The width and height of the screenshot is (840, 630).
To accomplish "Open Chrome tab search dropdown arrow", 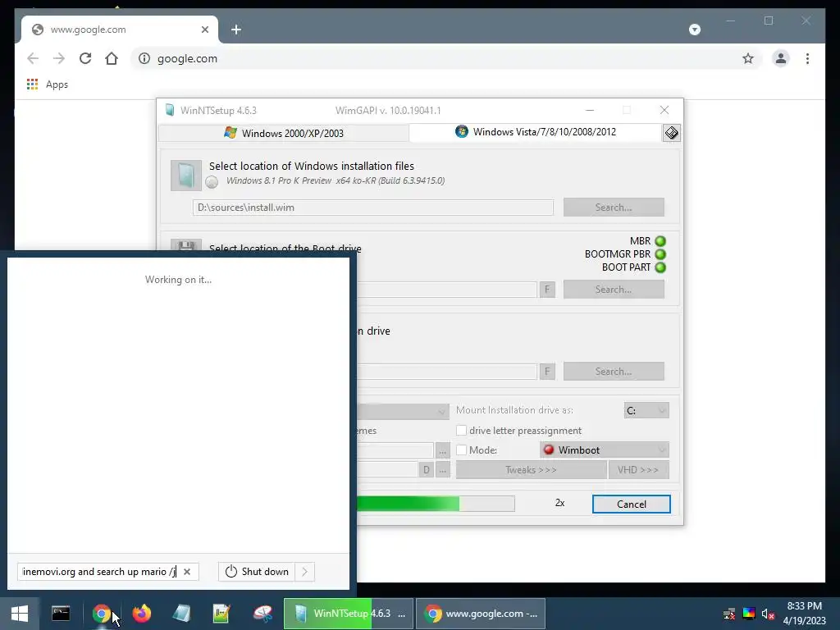I will coord(695,30).
